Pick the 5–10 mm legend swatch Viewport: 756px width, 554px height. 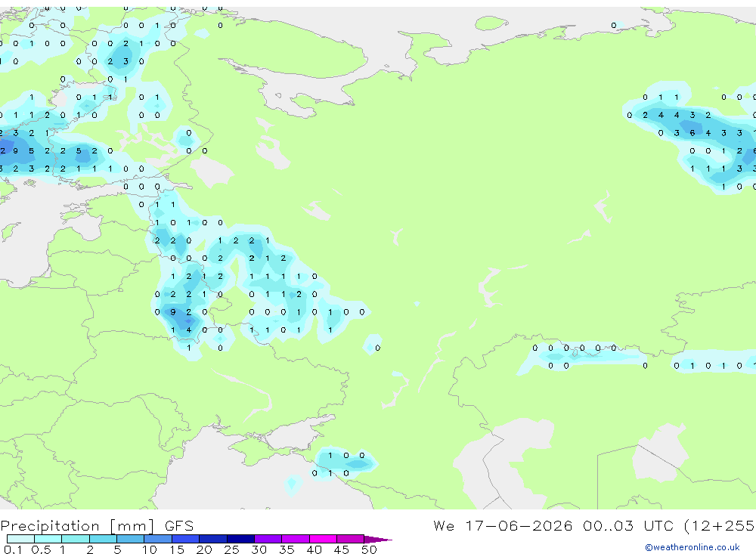click(130, 539)
